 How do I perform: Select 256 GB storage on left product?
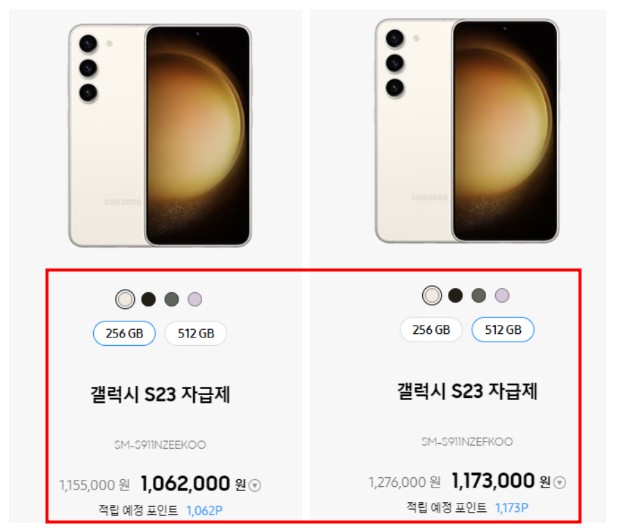click(124, 334)
